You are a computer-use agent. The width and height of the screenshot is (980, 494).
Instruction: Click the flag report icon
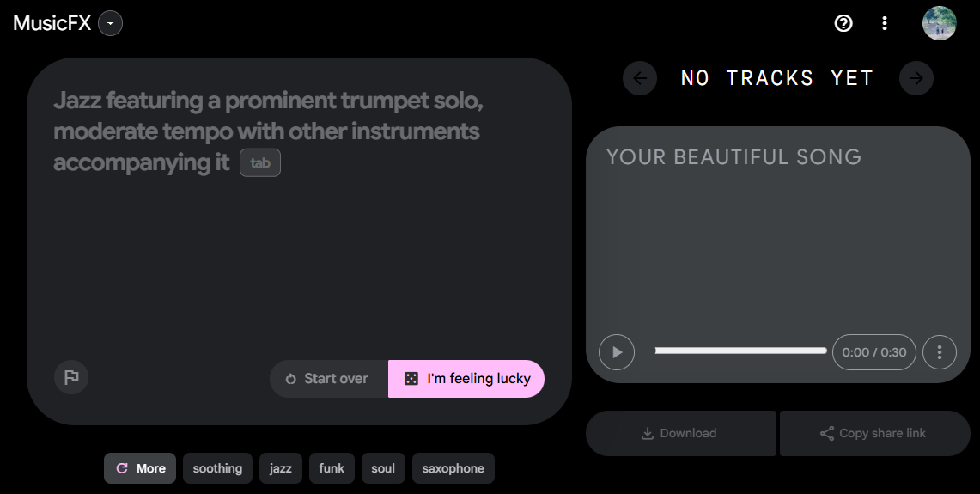[x=71, y=377]
